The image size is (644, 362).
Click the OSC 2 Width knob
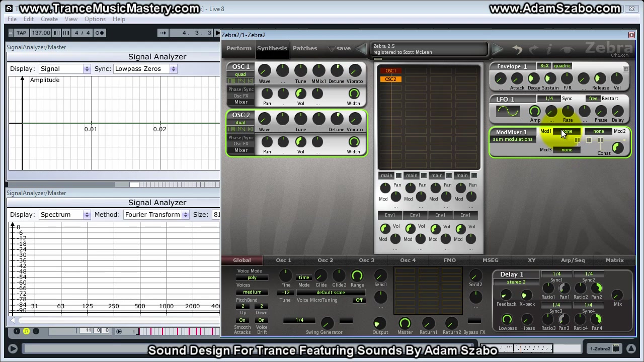354,142
